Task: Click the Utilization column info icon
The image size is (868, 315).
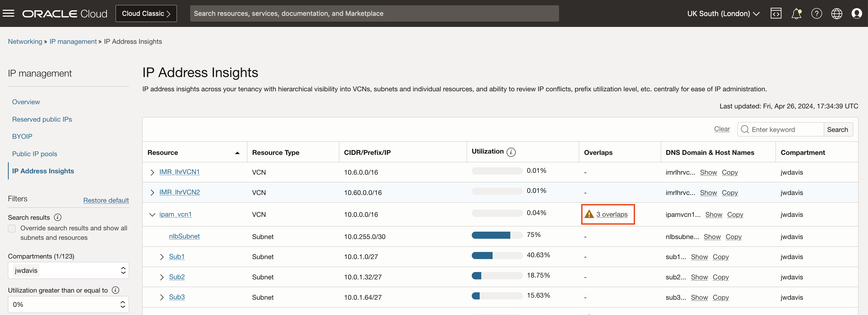Action: pos(512,152)
